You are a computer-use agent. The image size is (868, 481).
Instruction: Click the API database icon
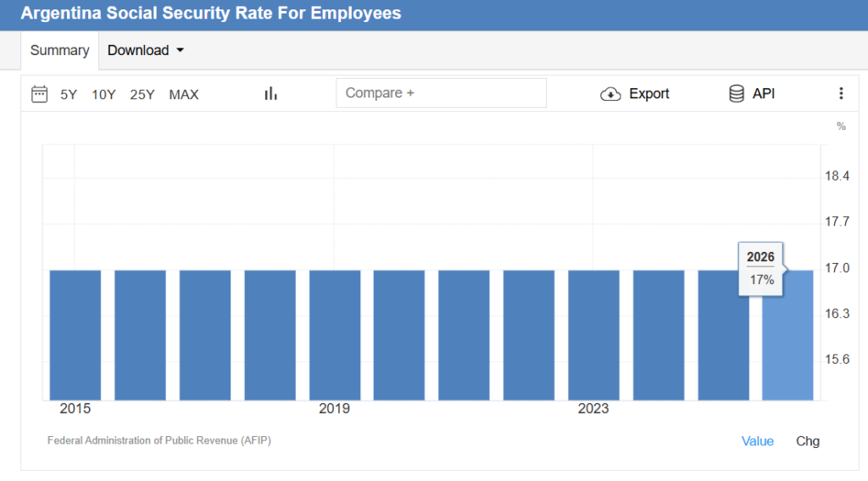click(737, 94)
